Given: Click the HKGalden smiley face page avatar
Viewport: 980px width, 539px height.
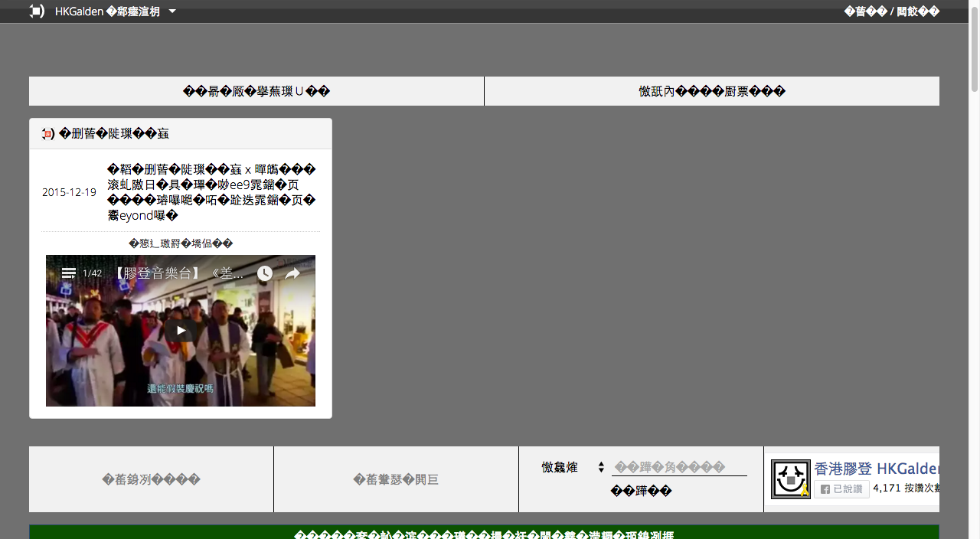Looking at the screenshot, I should (x=790, y=479).
